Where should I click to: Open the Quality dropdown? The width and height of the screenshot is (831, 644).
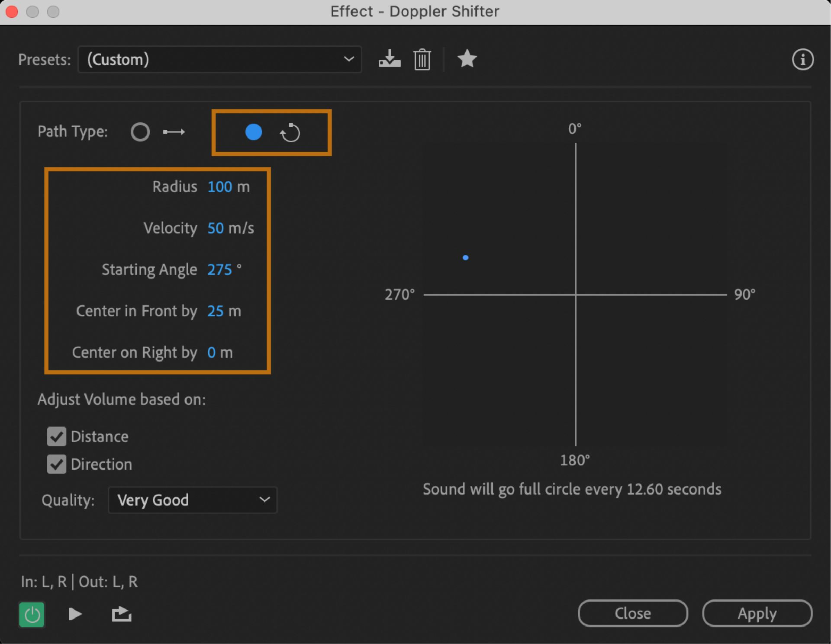(192, 500)
